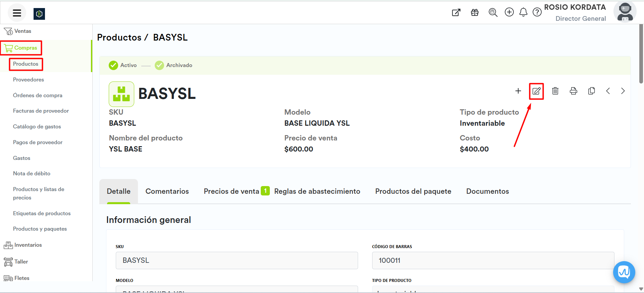Go to previous product chevron
The height and width of the screenshot is (293, 644).
(608, 91)
